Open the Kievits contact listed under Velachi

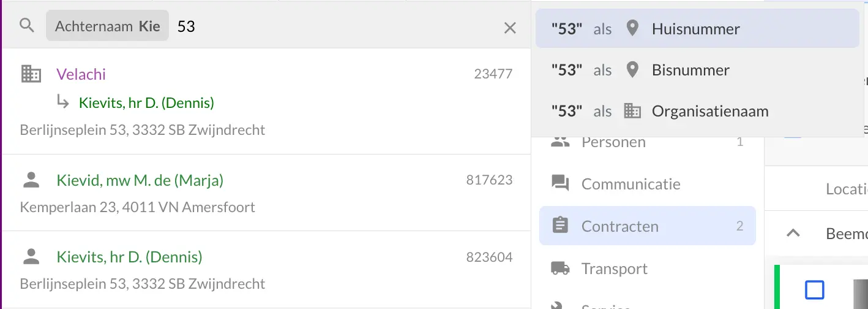(146, 102)
